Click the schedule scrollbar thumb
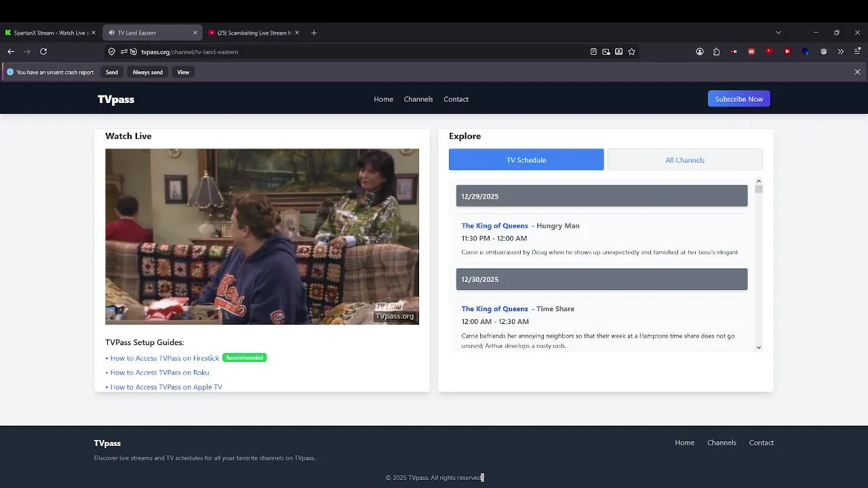The width and height of the screenshot is (868, 488). click(758, 189)
